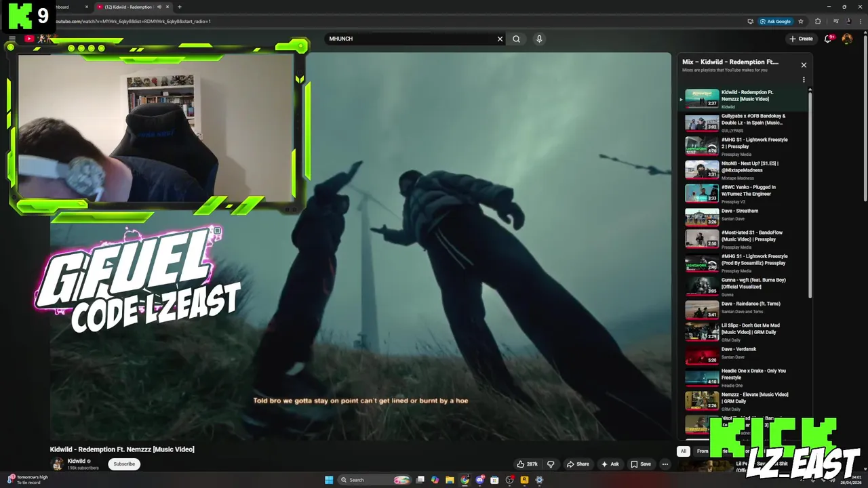868x488 pixels.
Task: Play NitoNB Next Up? S1.E5 video
Action: [744, 170]
